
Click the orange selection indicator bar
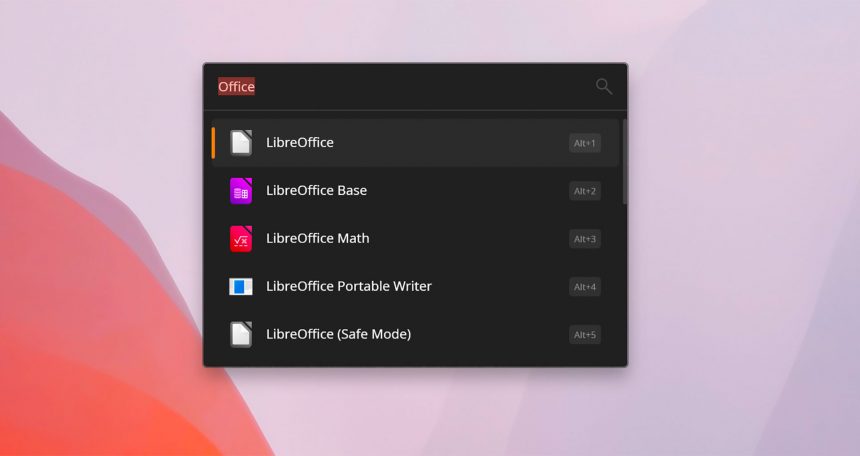pos(213,143)
